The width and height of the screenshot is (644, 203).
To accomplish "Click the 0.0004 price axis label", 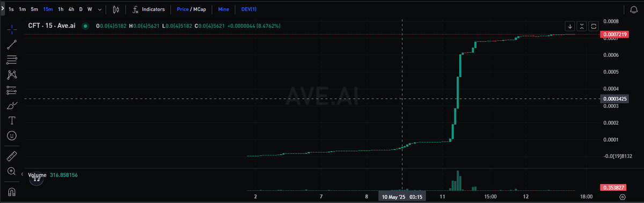I will tap(611, 89).
